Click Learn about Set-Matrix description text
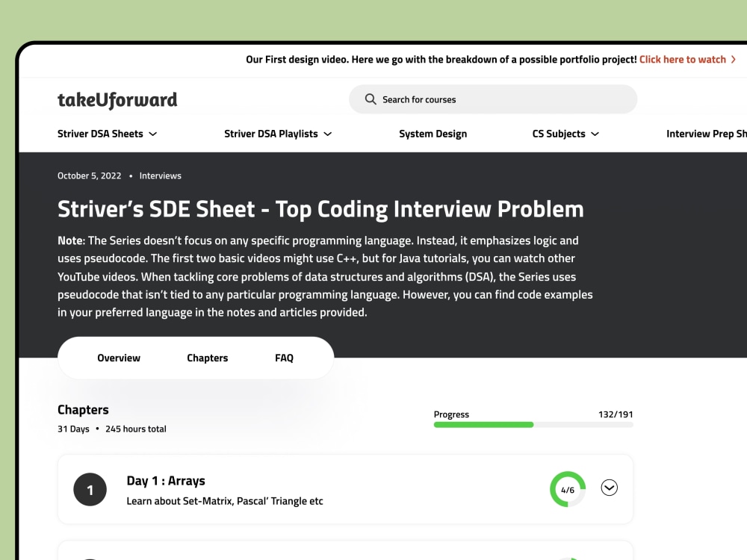Screen dimensions: 747x560 pos(225,501)
